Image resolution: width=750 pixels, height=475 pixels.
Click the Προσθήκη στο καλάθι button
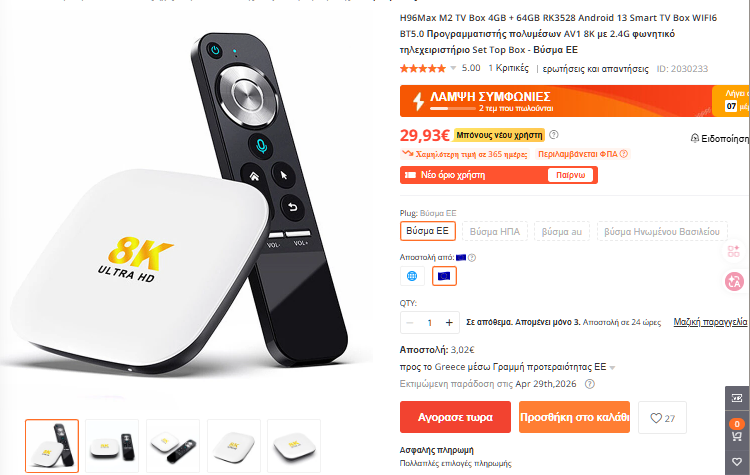[x=574, y=417]
